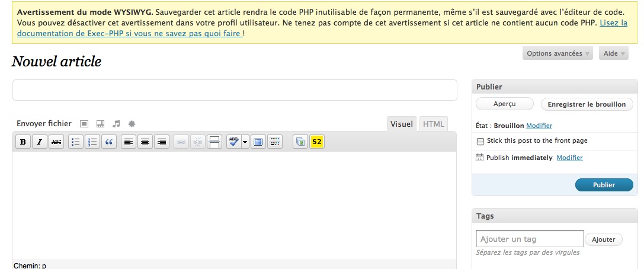
Task: Toggle bold formatting in the editor toolbar
Action: coord(23,142)
